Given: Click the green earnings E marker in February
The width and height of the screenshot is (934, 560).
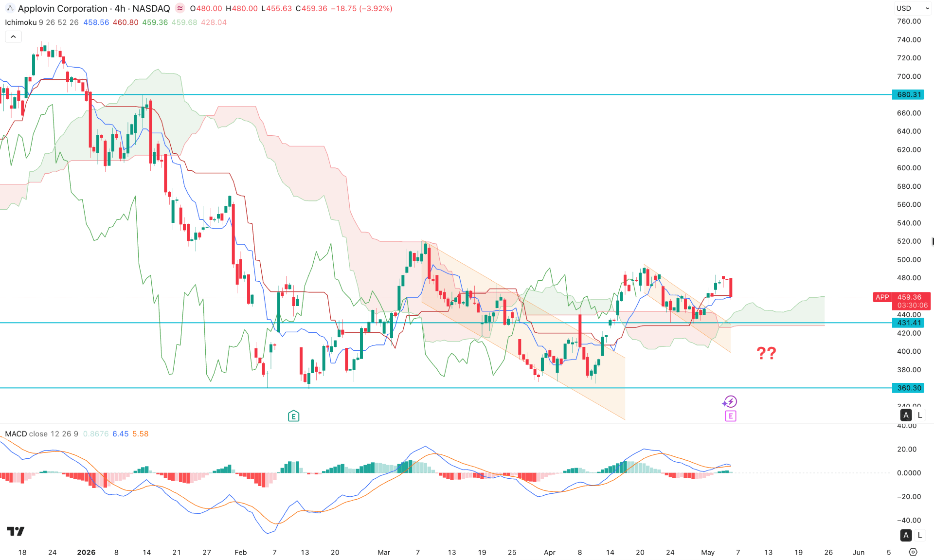Looking at the screenshot, I should coord(293,416).
